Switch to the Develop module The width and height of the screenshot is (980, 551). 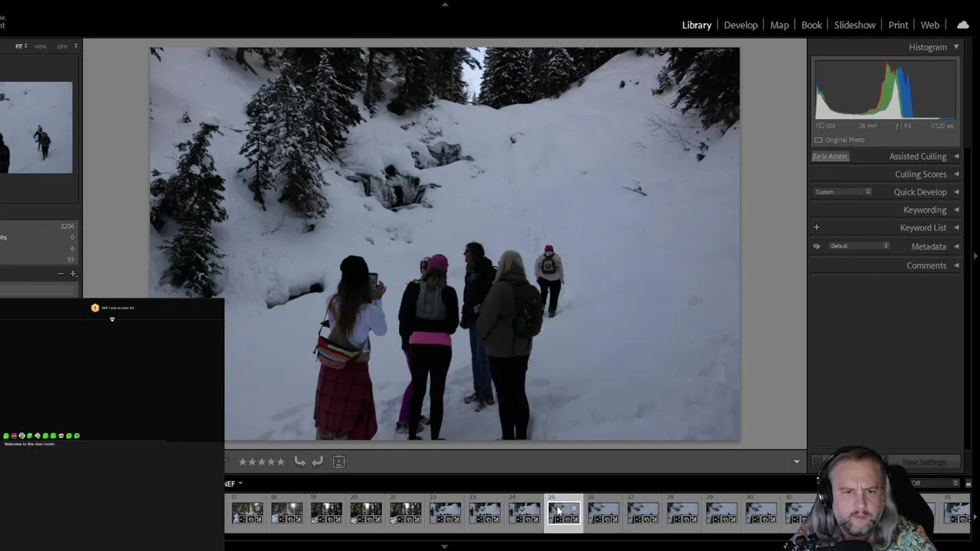[740, 25]
